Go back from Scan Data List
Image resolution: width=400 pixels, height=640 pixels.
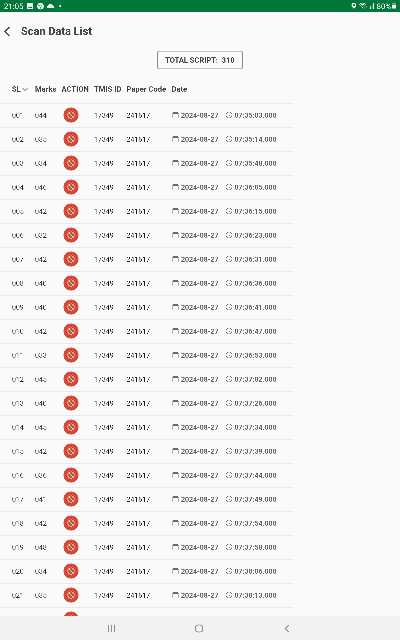point(7,31)
